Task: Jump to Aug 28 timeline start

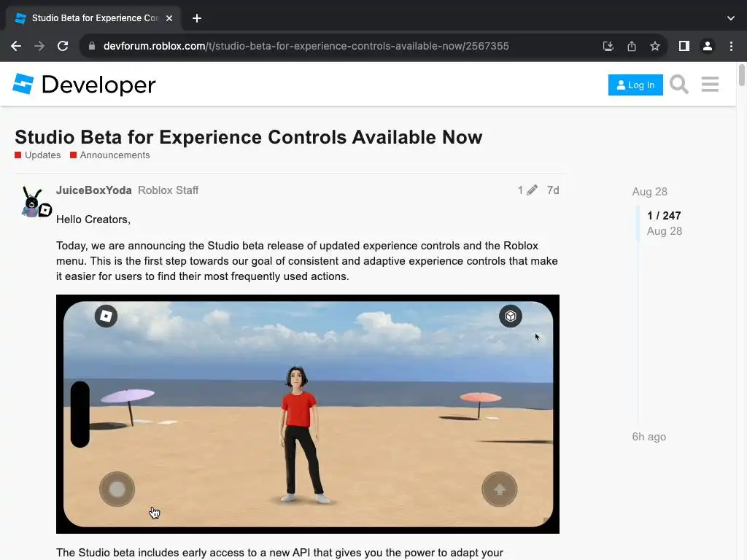Action: coord(649,192)
